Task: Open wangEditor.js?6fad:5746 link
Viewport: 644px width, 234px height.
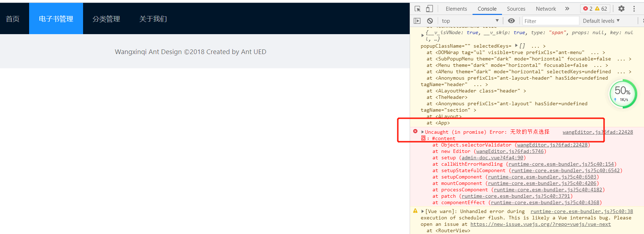Action: coord(510,151)
